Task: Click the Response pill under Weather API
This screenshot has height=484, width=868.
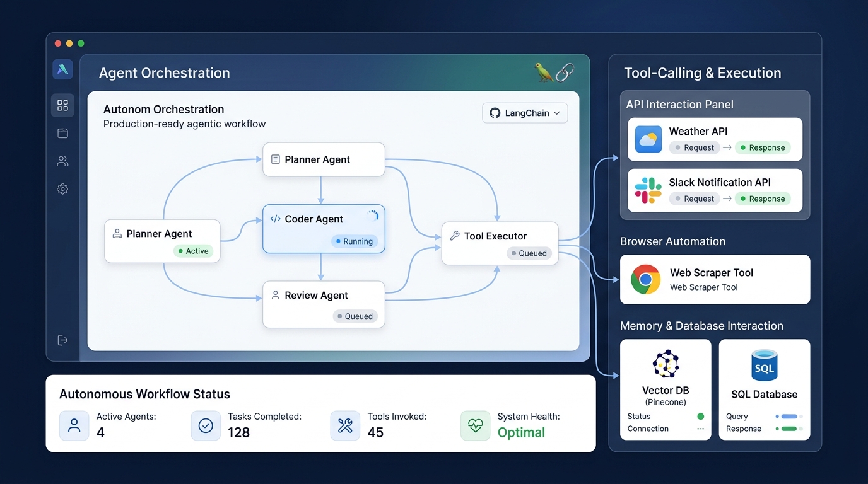Action: coord(762,147)
